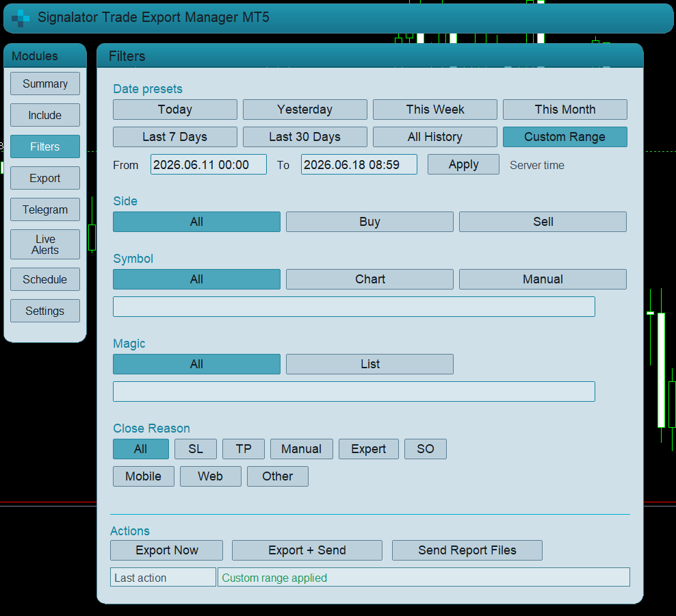Set Magic filter to List
This screenshot has height=616, width=676.
pos(370,364)
